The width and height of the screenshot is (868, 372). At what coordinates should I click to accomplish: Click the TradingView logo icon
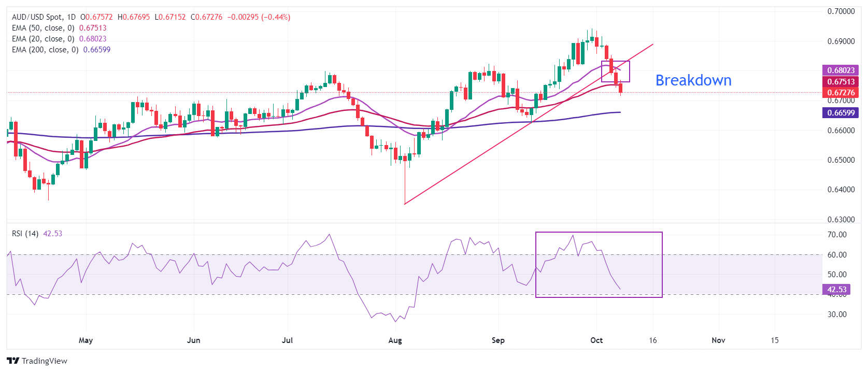tap(13, 361)
